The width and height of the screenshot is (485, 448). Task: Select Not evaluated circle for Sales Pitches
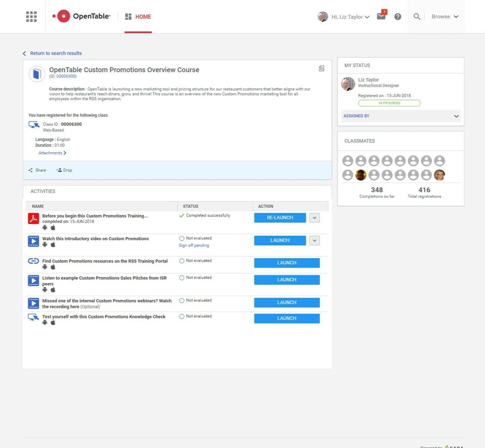182,278
